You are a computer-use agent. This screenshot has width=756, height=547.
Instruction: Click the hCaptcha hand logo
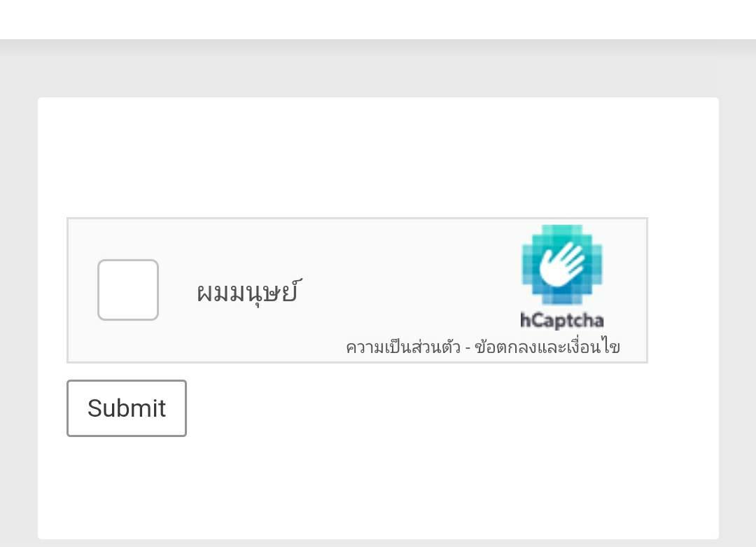pyautogui.click(x=562, y=265)
